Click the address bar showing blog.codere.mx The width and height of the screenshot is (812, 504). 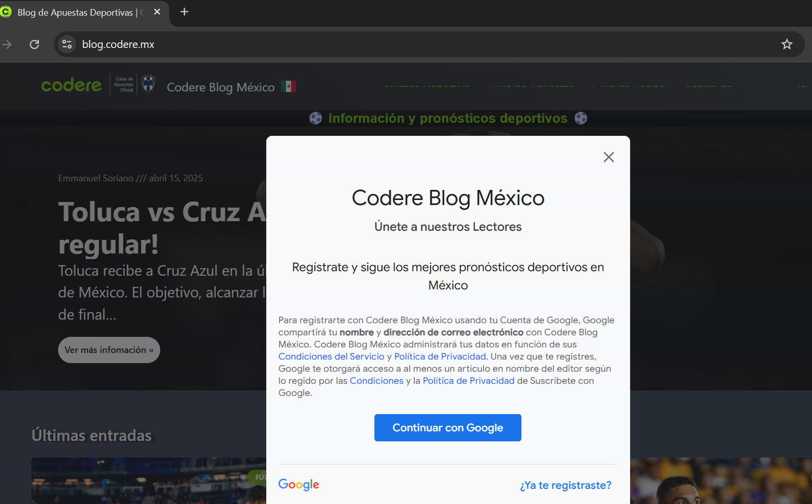point(118,44)
